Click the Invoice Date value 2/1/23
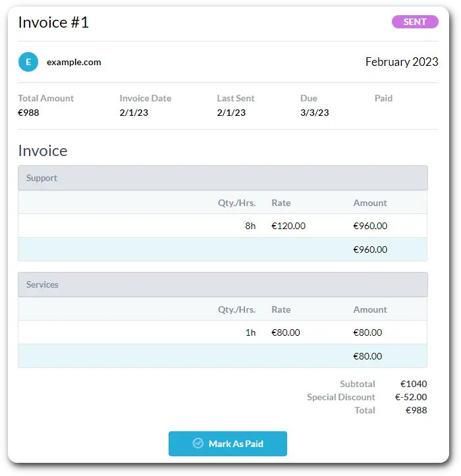This screenshot has height=476, width=461. point(134,113)
